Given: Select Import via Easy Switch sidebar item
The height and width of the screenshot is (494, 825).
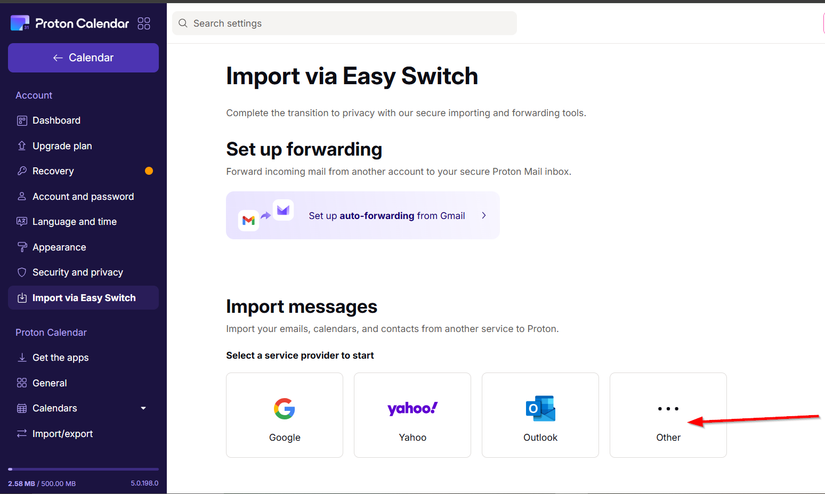Looking at the screenshot, I should click(x=83, y=298).
